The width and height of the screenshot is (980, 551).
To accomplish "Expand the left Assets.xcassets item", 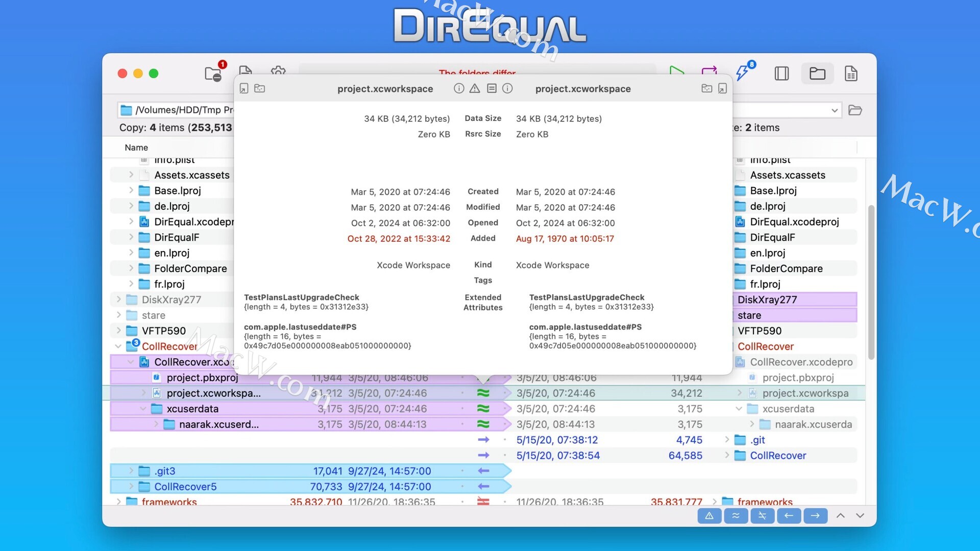I will (131, 175).
